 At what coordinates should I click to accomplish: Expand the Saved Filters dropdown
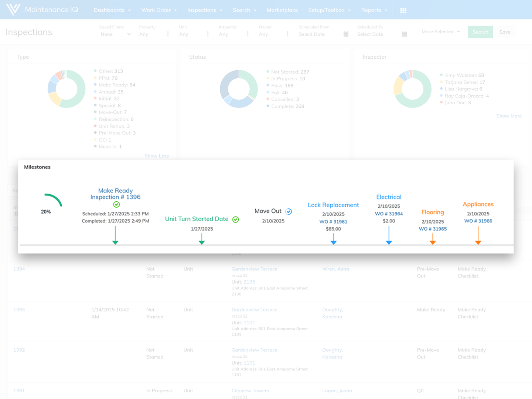pos(116,34)
